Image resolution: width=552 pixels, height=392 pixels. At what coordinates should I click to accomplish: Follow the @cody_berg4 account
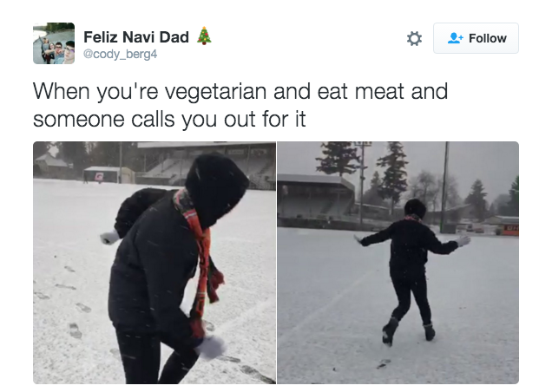click(x=476, y=38)
